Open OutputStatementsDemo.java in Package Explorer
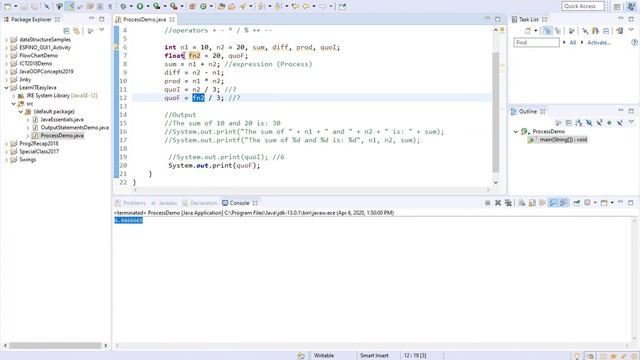The height and width of the screenshot is (360, 640). click(x=75, y=128)
